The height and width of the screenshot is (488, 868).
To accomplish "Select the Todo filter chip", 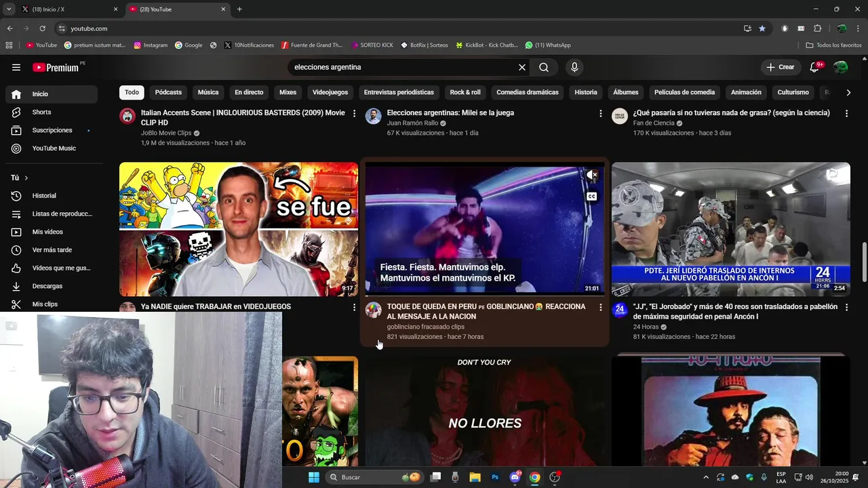I will (x=132, y=92).
